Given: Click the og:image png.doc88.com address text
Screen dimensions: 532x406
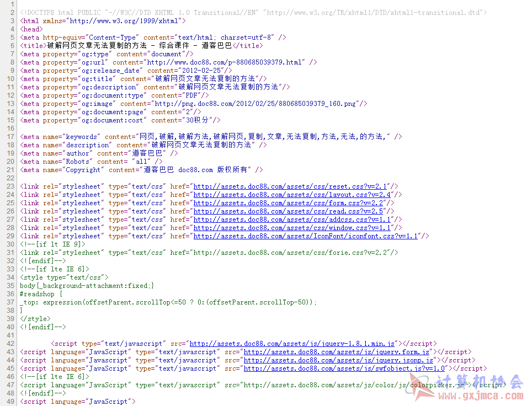Looking at the screenshot, I should tap(256, 104).
